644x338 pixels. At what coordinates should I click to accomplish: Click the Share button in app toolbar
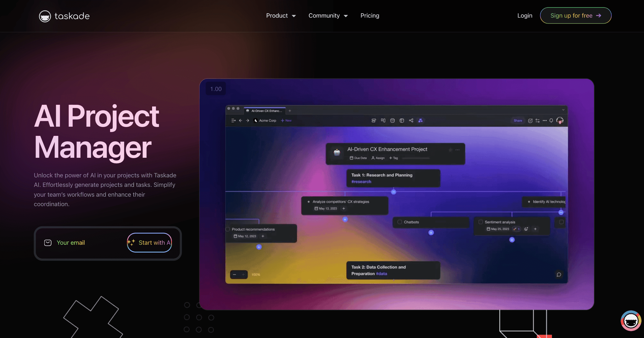[518, 121]
